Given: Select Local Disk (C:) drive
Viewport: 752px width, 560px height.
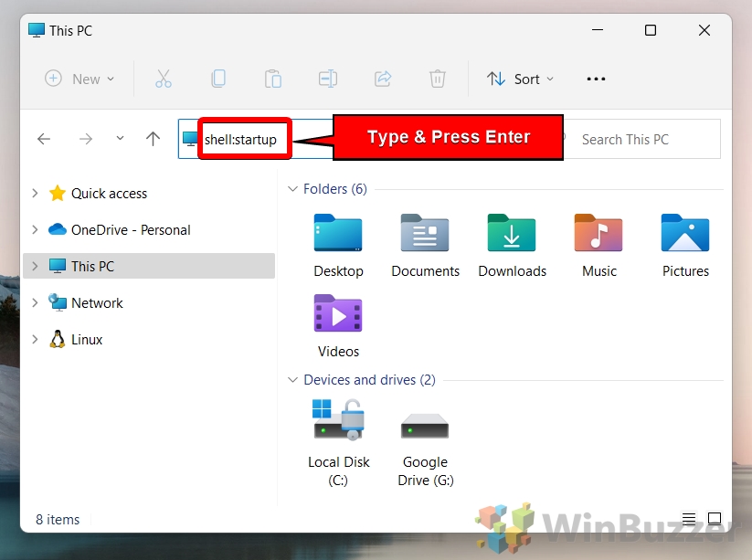Looking at the screenshot, I should click(x=339, y=442).
